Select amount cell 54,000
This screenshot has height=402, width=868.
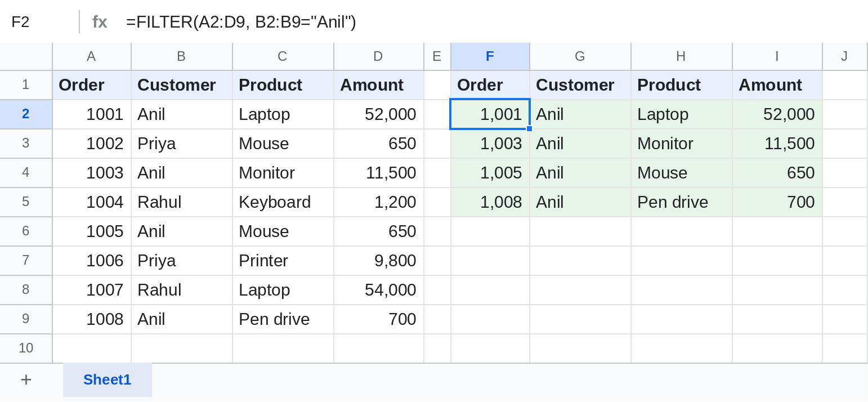click(379, 290)
